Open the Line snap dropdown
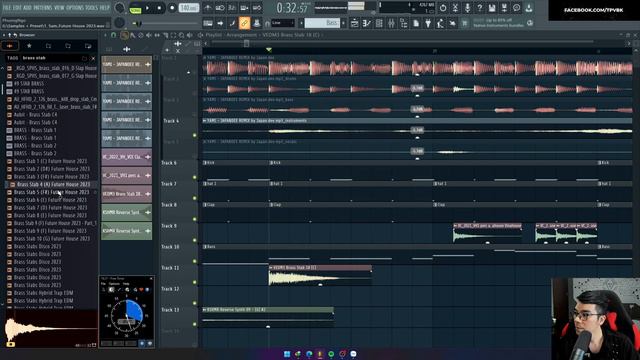Viewport: 640px width, 360px height. pyautogui.click(x=283, y=23)
